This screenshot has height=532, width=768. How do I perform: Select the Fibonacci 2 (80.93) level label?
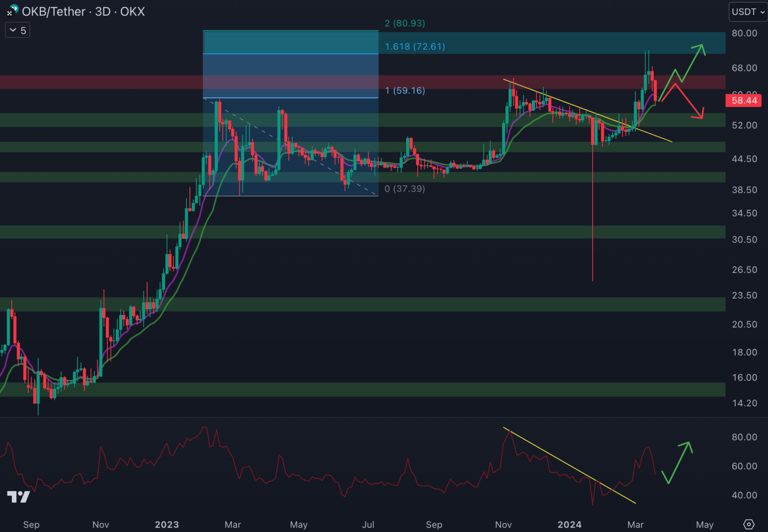[405, 23]
